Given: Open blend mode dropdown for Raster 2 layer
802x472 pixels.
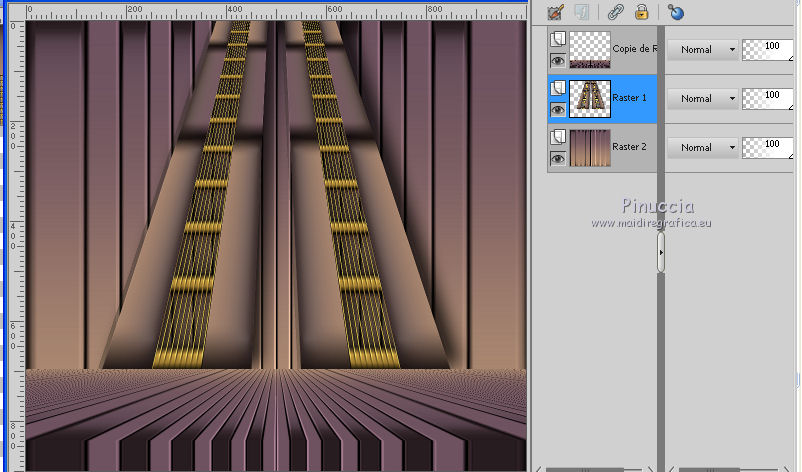Looking at the screenshot, I should point(703,148).
